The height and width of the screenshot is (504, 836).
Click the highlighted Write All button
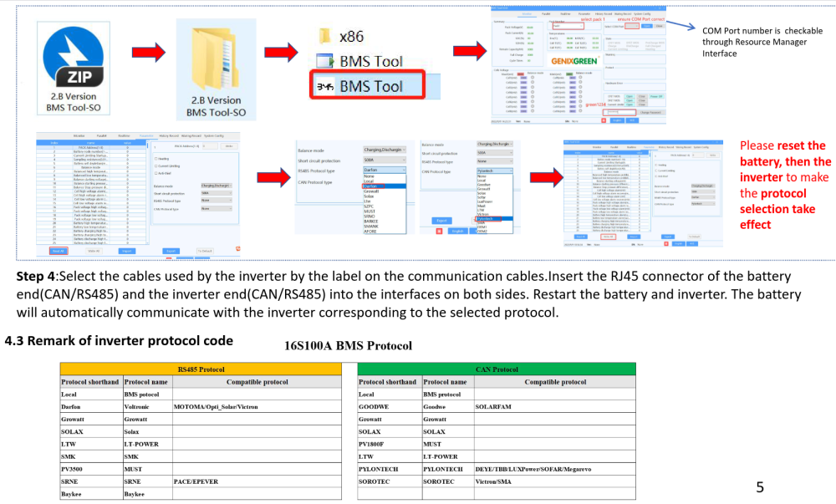(x=608, y=237)
